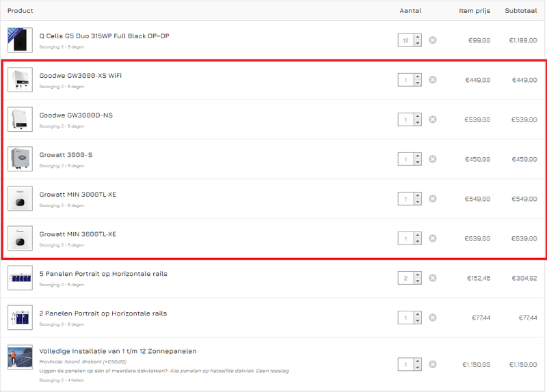Remove Goodwe GW3000D-NS item

(433, 120)
